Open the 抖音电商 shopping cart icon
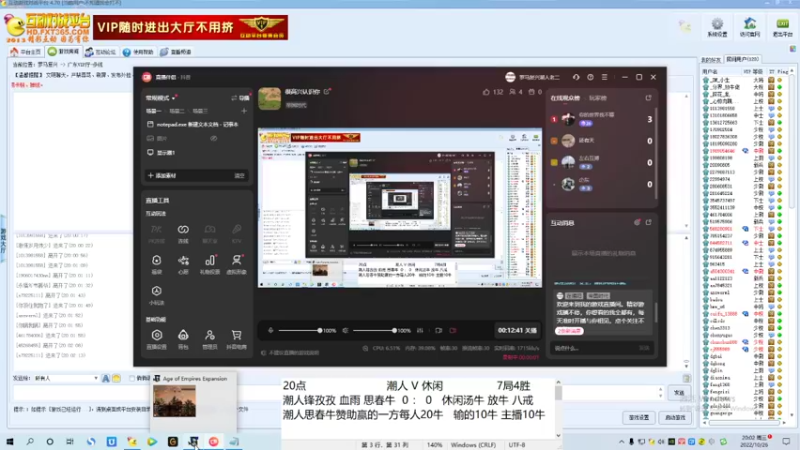800x450 pixels. click(x=236, y=335)
